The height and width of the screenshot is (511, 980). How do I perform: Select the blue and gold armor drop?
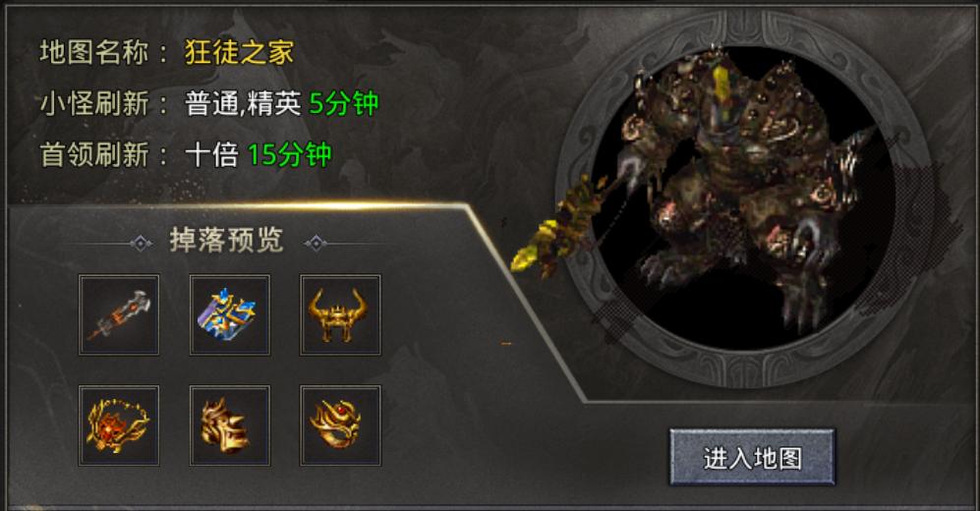(230, 314)
